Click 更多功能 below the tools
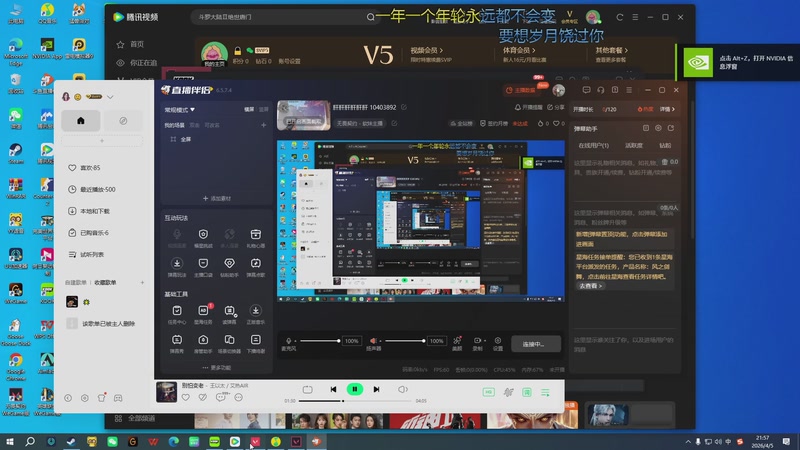 click(x=217, y=367)
